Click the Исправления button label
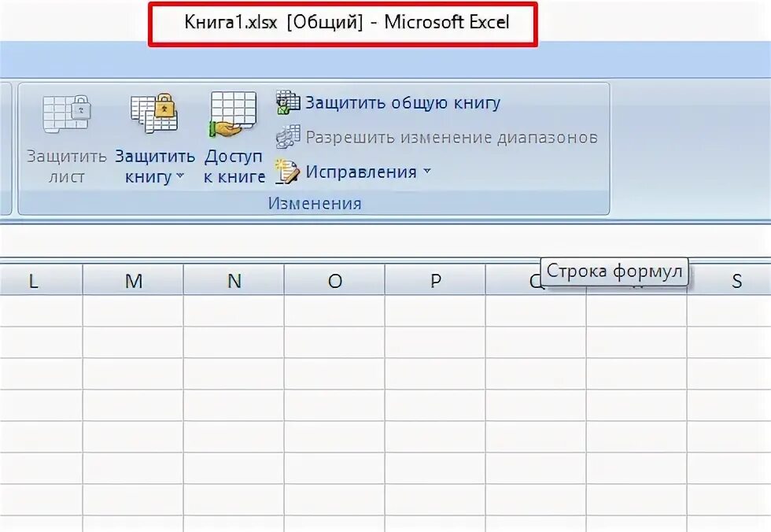The width and height of the screenshot is (771, 532). pyautogui.click(x=361, y=172)
